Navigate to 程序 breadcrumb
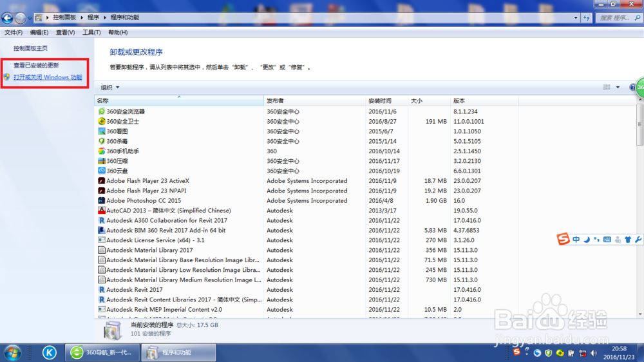Screen dimensions: 644x362 93,17
